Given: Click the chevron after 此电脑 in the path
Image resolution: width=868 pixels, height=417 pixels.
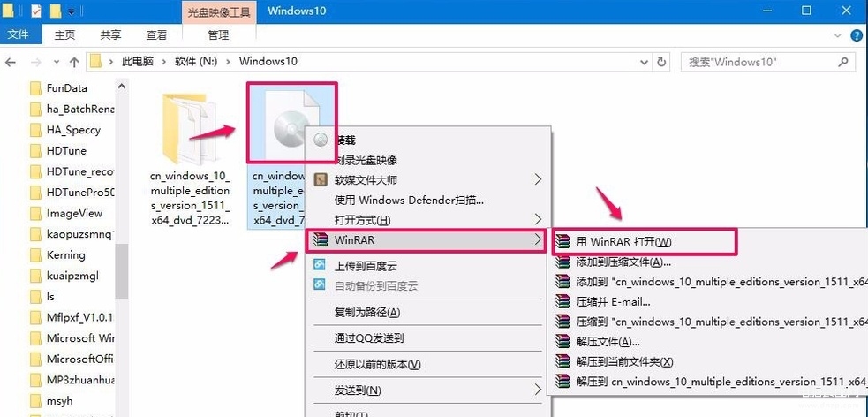Looking at the screenshot, I should [164, 62].
